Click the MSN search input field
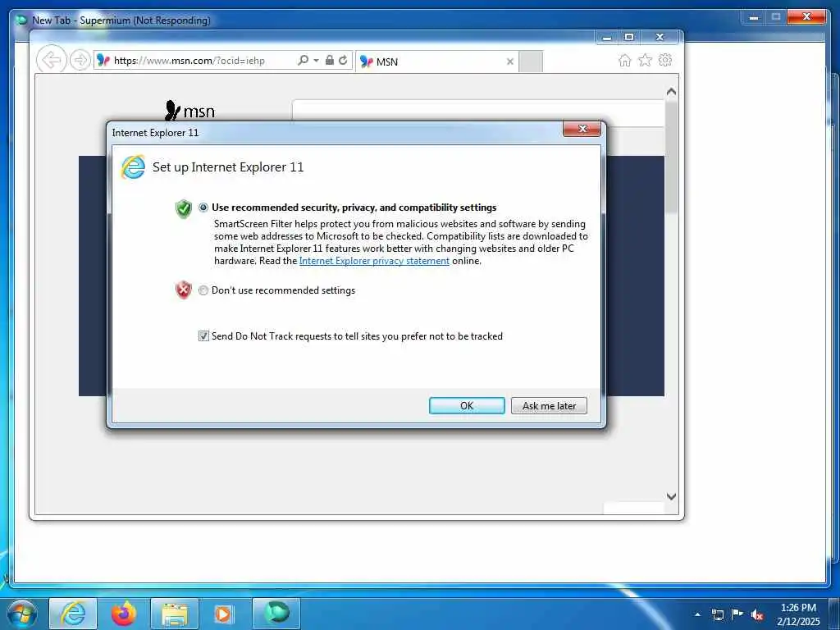The width and height of the screenshot is (840, 630). pyautogui.click(x=478, y=112)
